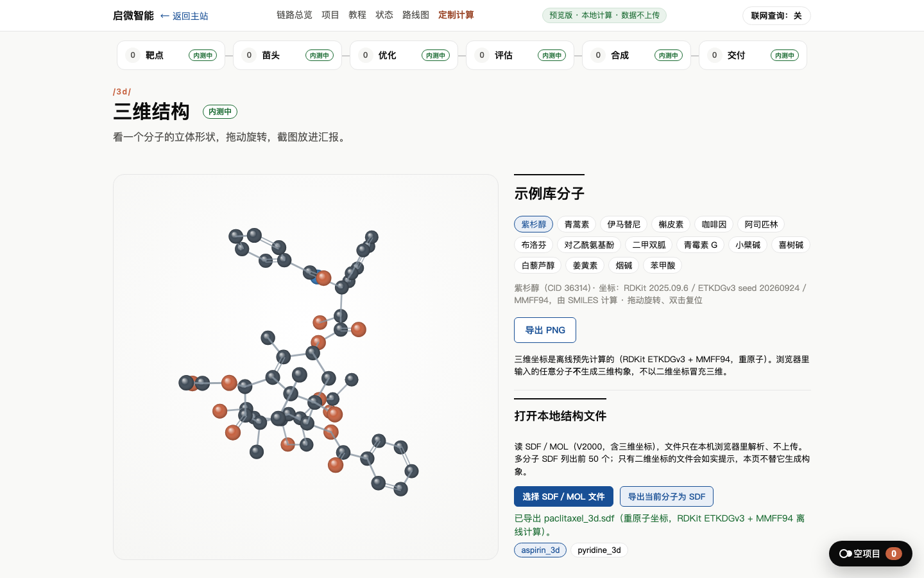This screenshot has height=578, width=924.
Task: Open 定制计算 navigation item
Action: point(456,15)
